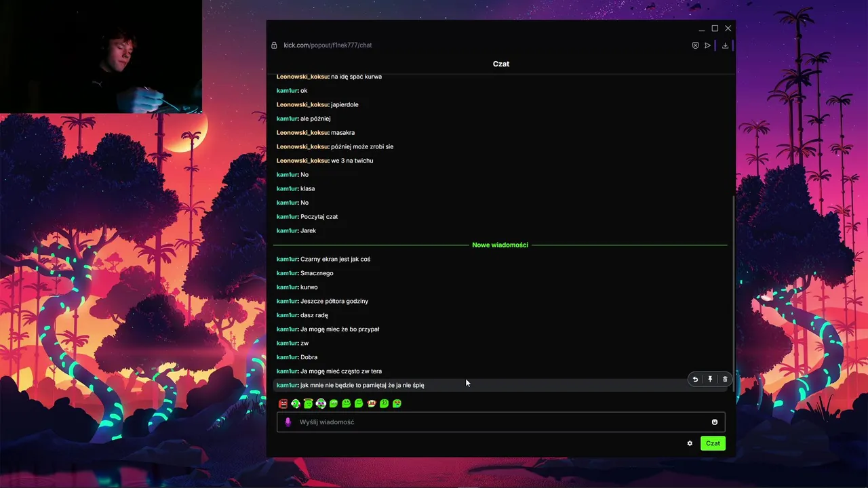868x488 pixels.
Task: Click the Czat header title
Action: [x=501, y=64]
